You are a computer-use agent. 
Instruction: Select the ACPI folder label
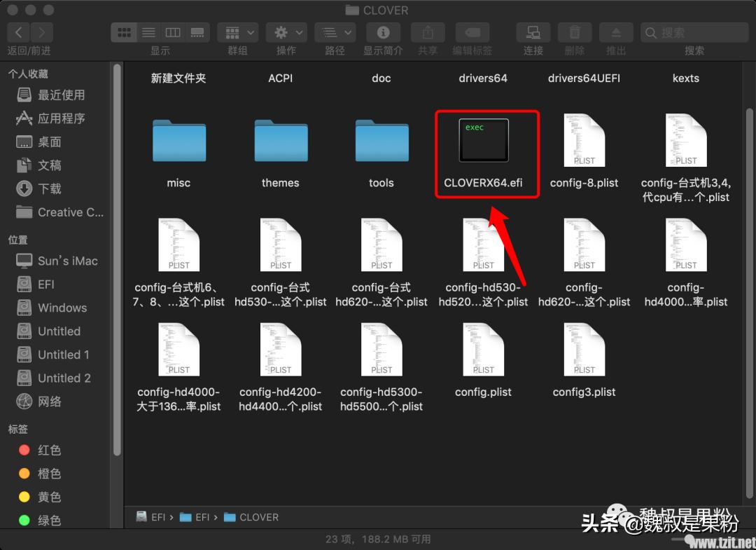[x=280, y=78]
